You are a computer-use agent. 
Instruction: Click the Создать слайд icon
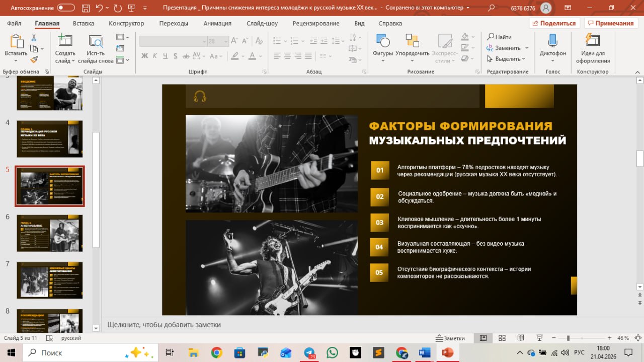pyautogui.click(x=65, y=42)
